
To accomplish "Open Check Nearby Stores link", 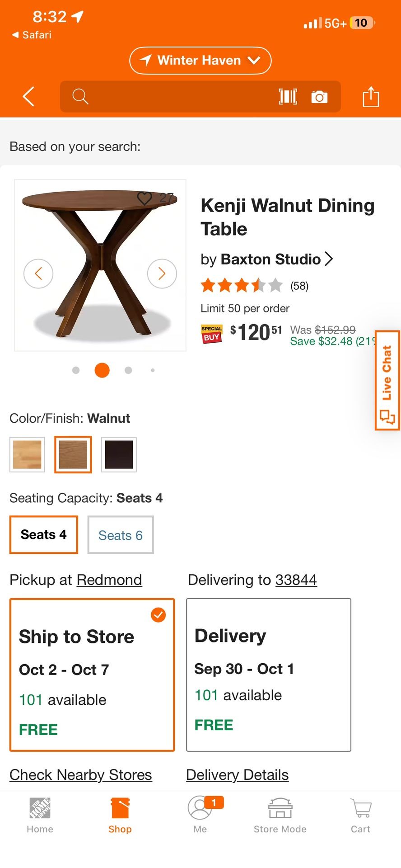I will click(x=81, y=774).
